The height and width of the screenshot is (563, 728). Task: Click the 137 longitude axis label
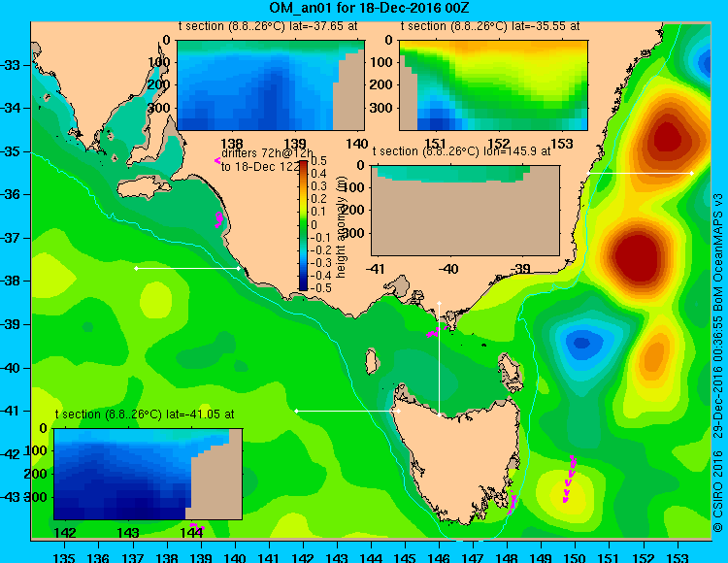pos(133,557)
